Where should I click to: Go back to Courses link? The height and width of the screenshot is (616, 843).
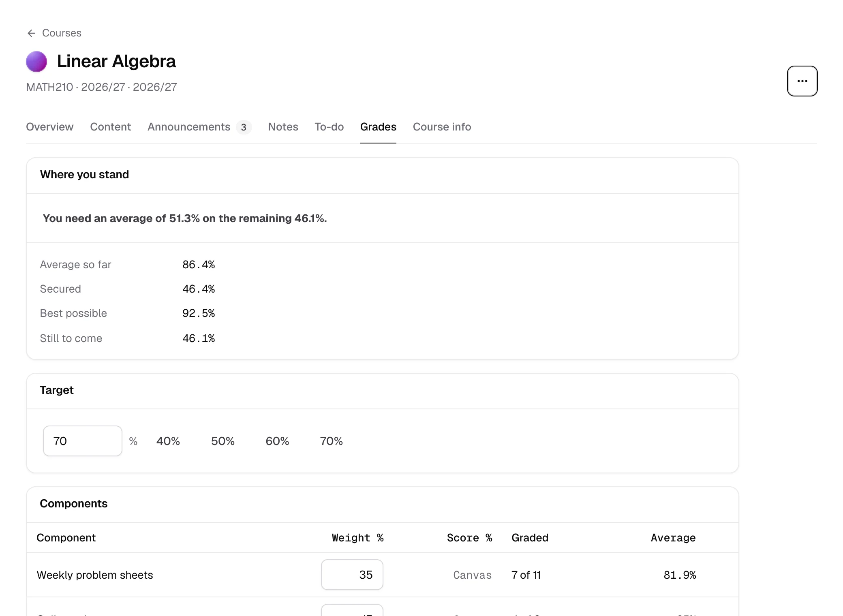[54, 33]
